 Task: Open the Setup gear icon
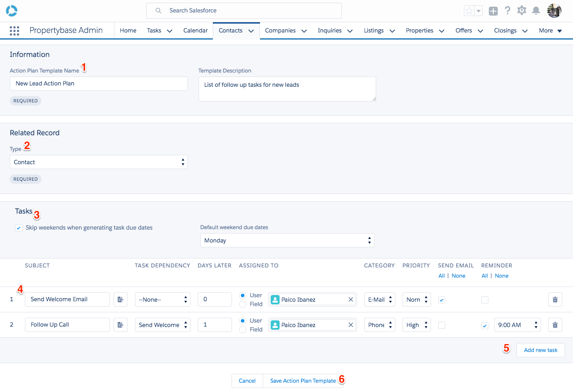522,11
